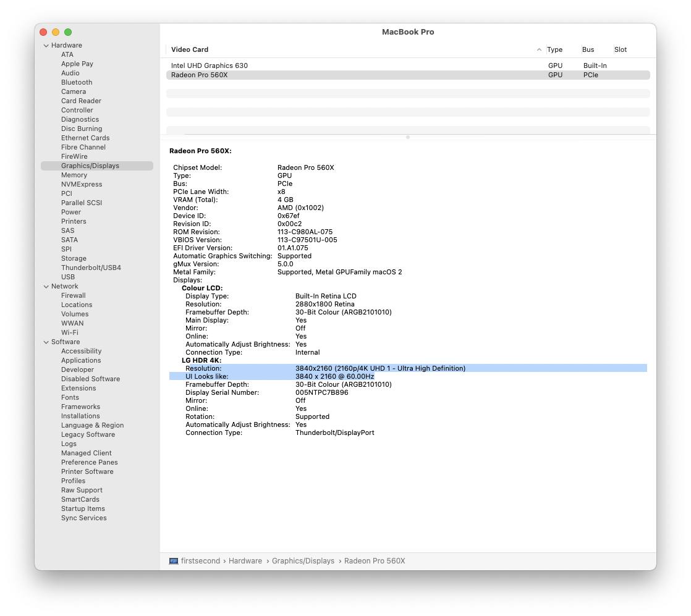Click the split pane divider handle dot
This screenshot has height=616, width=691.
(x=408, y=138)
